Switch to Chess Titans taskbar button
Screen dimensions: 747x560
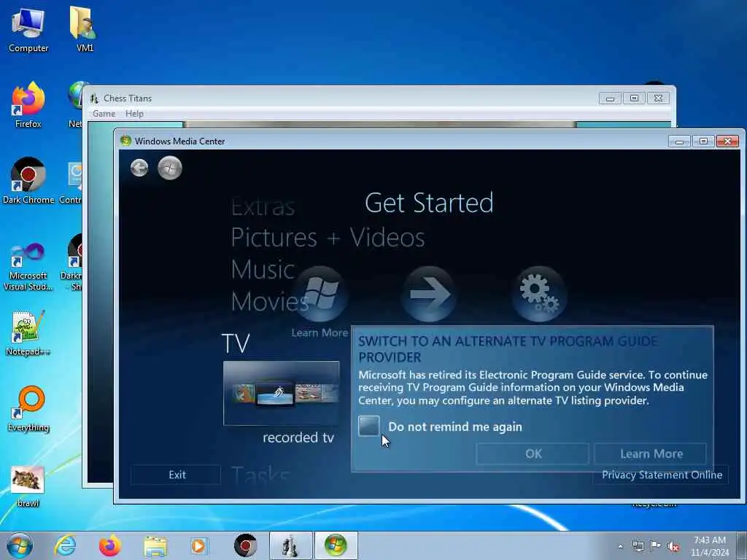(290, 545)
